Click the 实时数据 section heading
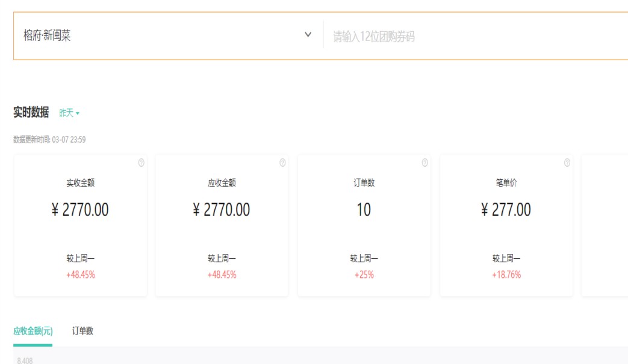628x364 pixels. click(x=31, y=113)
